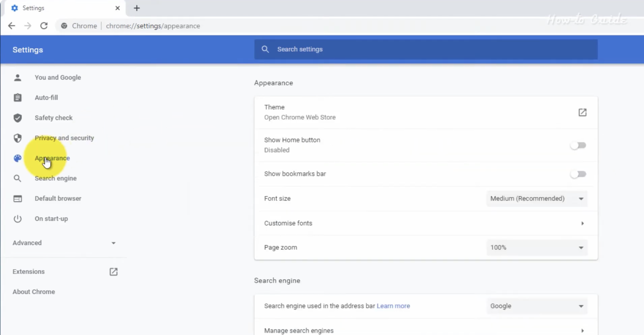This screenshot has width=644, height=335.
Task: Reload the page with the refresh icon
Action: (x=44, y=26)
